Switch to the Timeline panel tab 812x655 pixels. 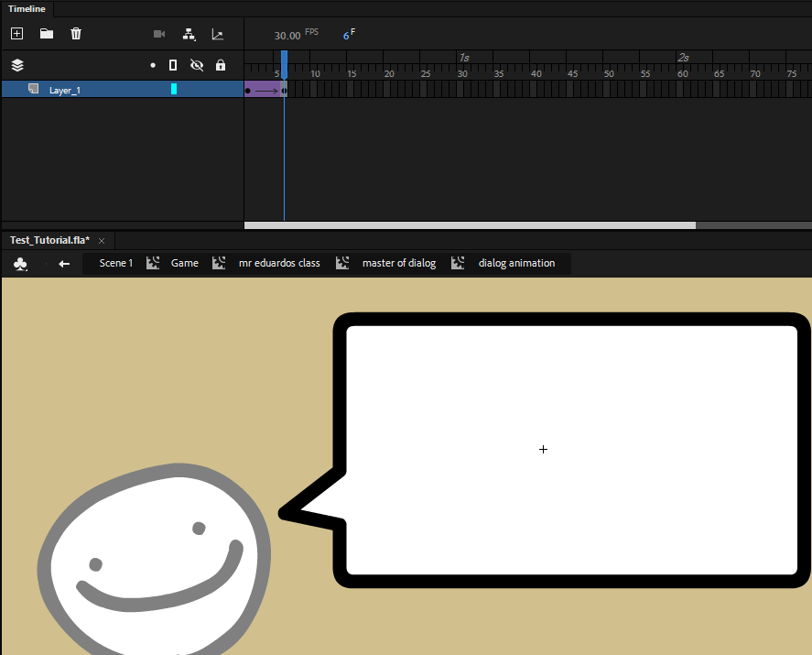point(27,9)
